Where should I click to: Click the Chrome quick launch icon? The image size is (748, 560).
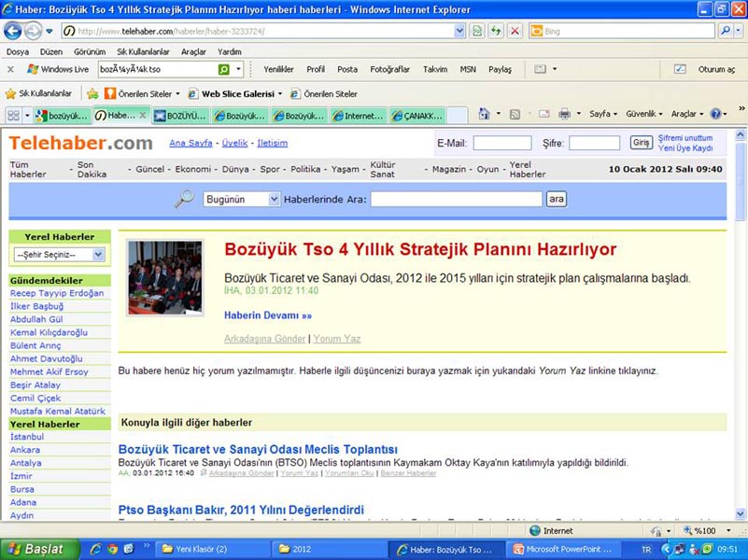coord(112,549)
